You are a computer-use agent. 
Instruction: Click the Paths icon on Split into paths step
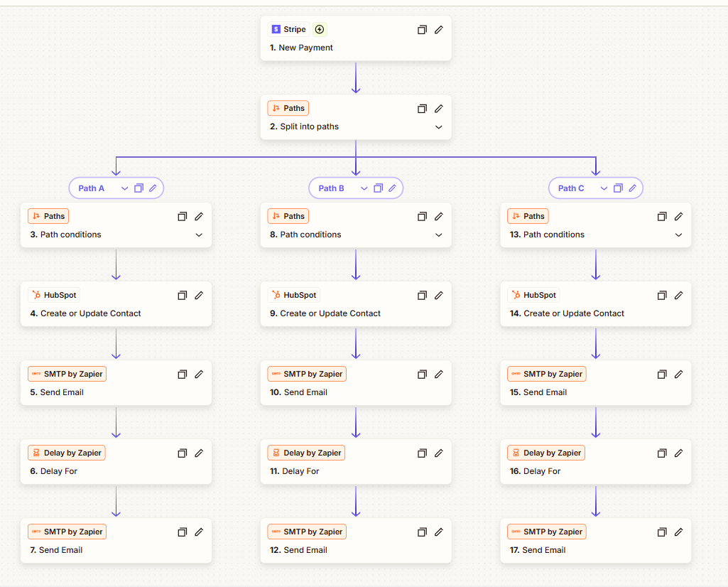276,108
